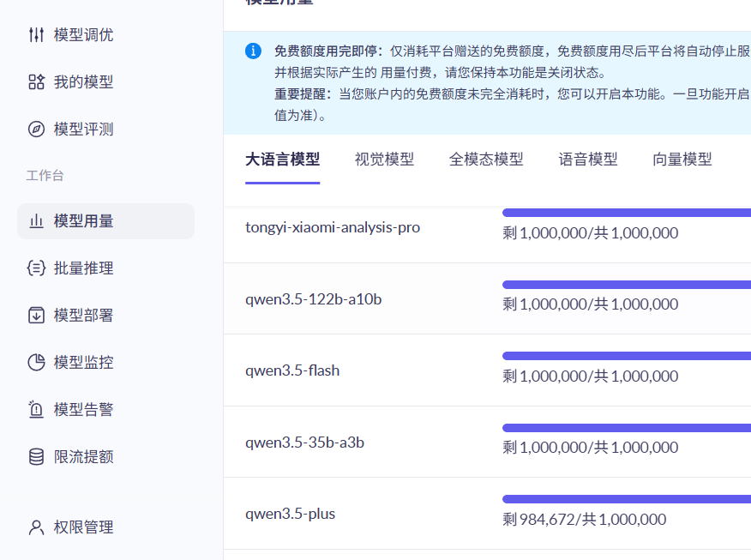Click tongyi-xiaomi-analysis-pro model name
The height and width of the screenshot is (560, 751).
pos(333,227)
